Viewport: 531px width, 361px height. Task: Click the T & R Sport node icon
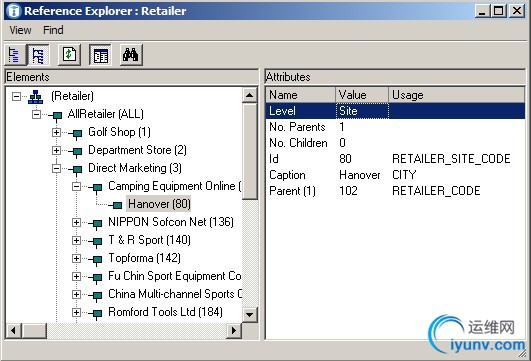click(97, 241)
